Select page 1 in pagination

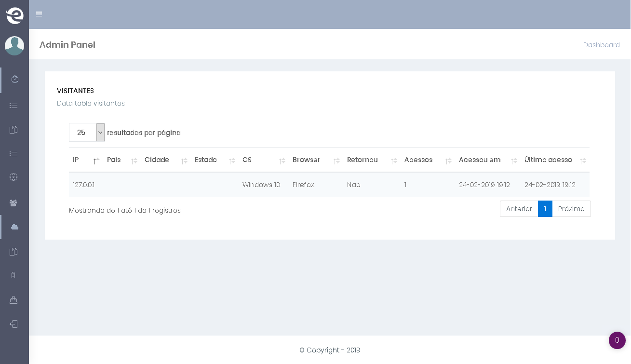click(545, 209)
